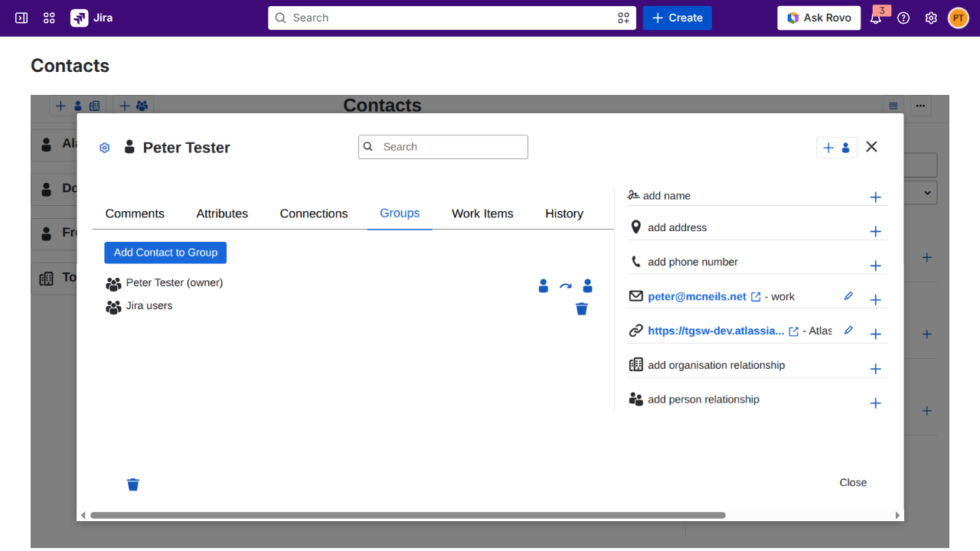Click Add Contact to Group button
The width and height of the screenshot is (980, 551).
point(165,253)
